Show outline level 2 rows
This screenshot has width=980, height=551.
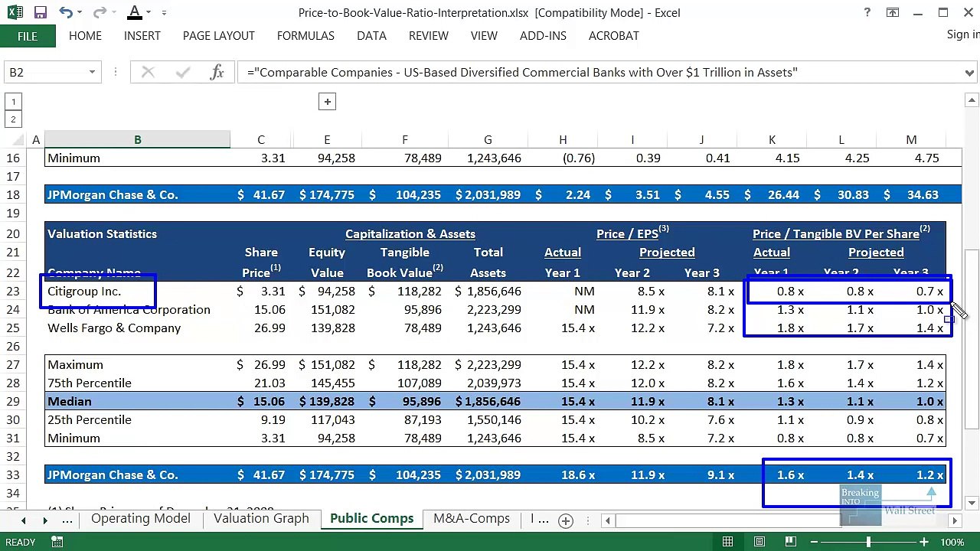[x=13, y=119]
